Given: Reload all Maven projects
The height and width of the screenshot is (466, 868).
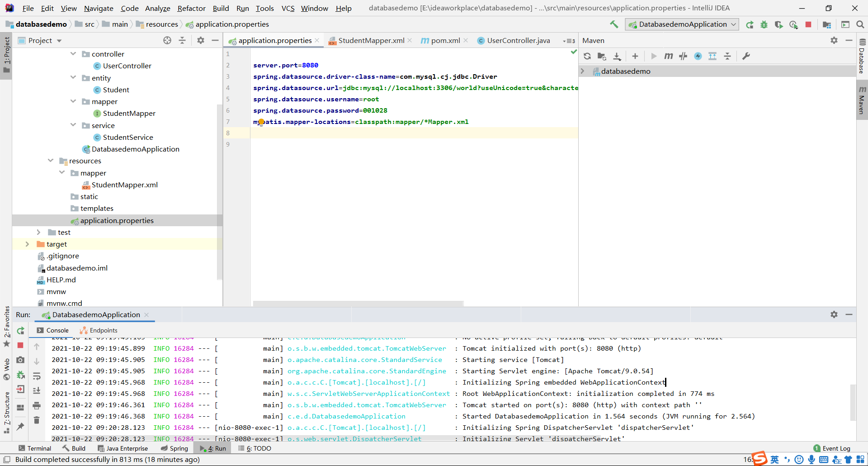Looking at the screenshot, I should point(587,56).
